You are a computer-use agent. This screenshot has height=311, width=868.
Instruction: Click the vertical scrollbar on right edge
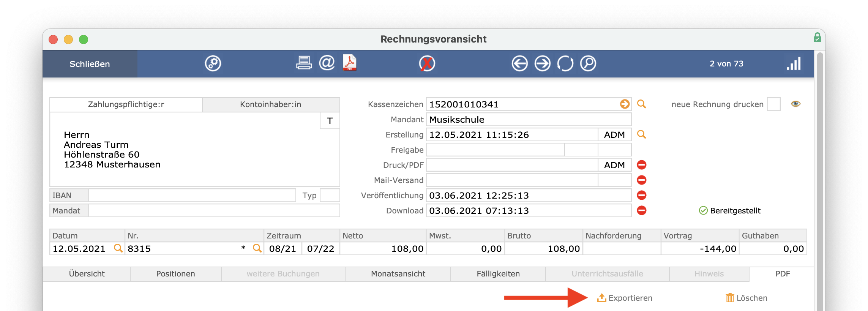point(820,181)
